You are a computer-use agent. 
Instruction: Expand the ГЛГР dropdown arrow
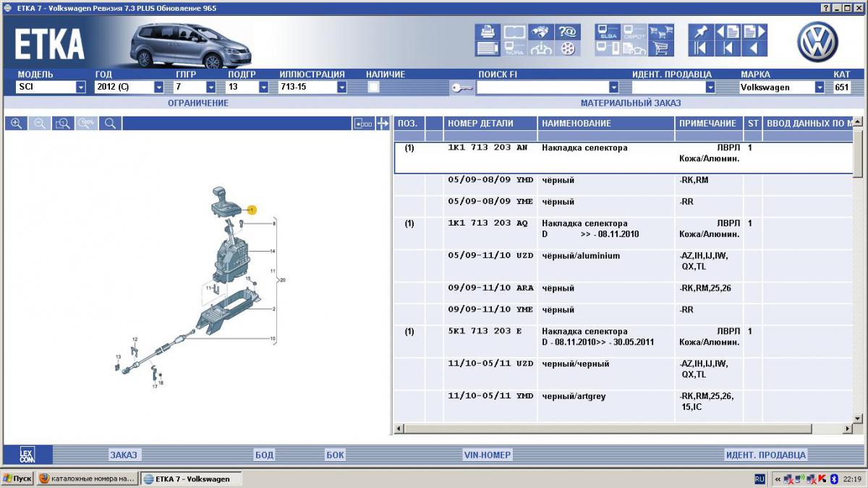pos(211,87)
